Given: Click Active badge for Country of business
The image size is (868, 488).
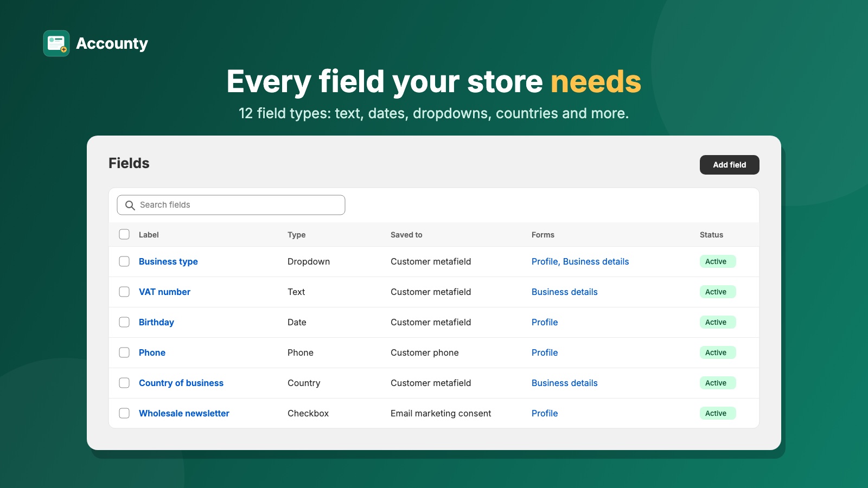Looking at the screenshot, I should pyautogui.click(x=718, y=383).
